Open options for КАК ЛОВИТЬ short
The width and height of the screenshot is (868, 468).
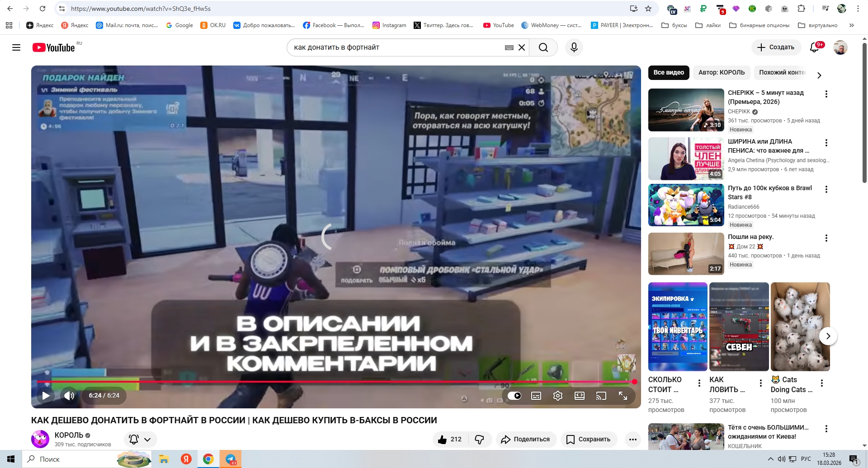pyautogui.click(x=761, y=383)
